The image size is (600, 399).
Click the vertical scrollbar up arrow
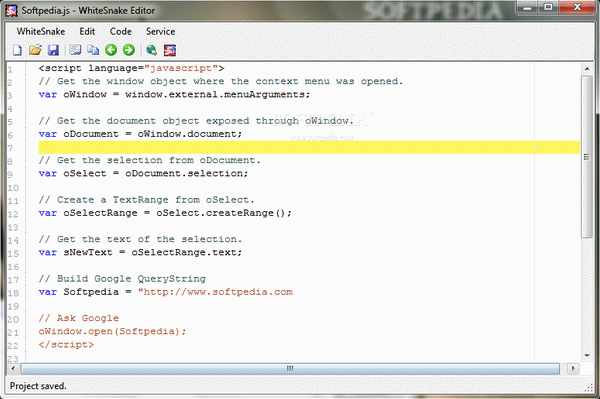pyautogui.click(x=587, y=69)
